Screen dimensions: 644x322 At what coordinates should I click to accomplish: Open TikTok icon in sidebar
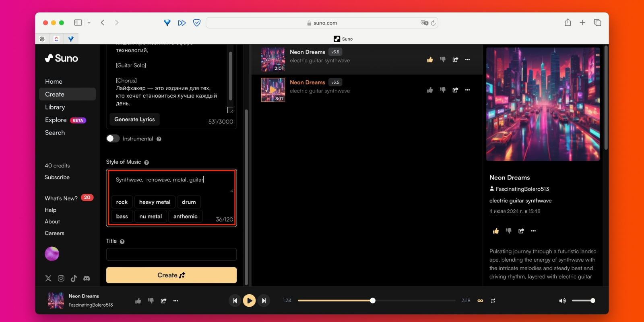click(x=74, y=279)
